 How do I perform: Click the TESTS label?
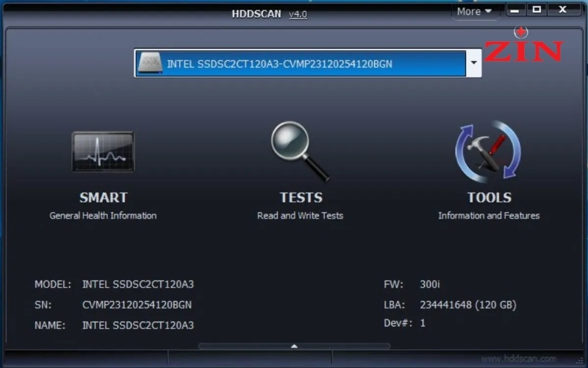tap(301, 197)
